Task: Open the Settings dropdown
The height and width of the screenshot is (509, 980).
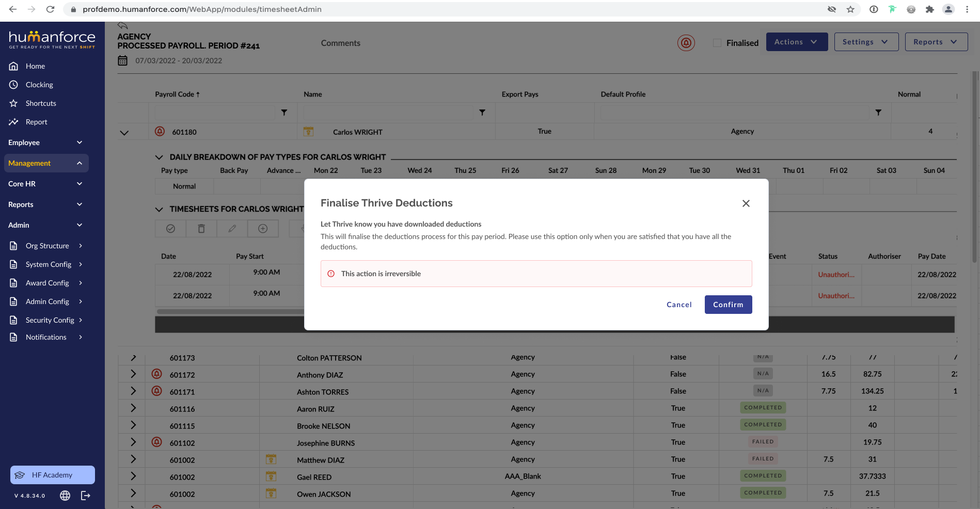Action: pos(866,42)
